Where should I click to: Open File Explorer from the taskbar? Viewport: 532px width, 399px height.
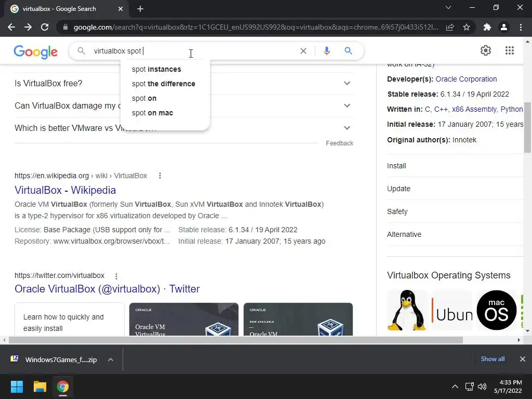click(x=39, y=387)
